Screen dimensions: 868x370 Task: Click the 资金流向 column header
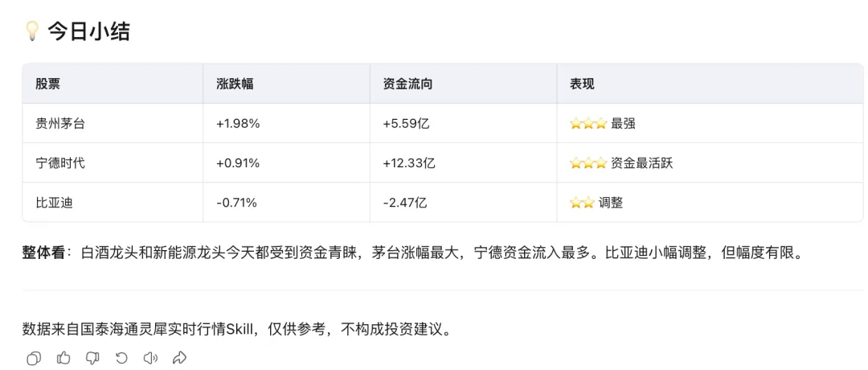pos(408,84)
